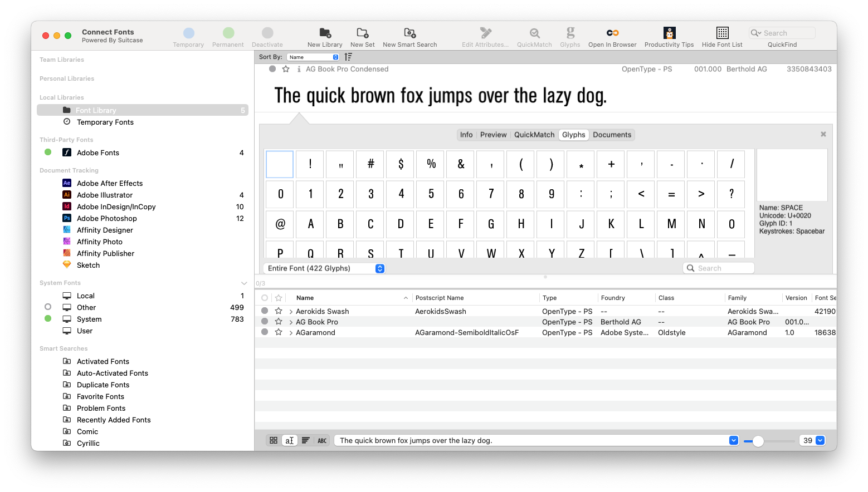Viewport: 868px width, 492px height.
Task: Click the New Set icon
Action: tap(362, 33)
